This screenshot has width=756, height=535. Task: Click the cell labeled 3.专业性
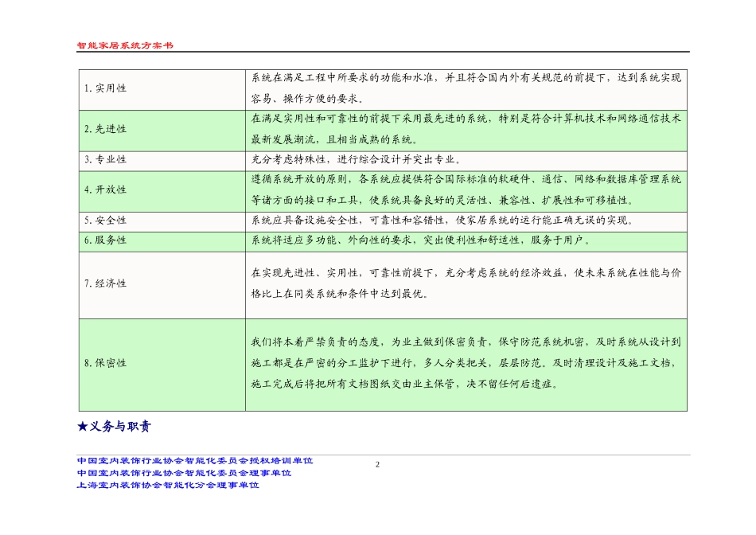(162, 161)
